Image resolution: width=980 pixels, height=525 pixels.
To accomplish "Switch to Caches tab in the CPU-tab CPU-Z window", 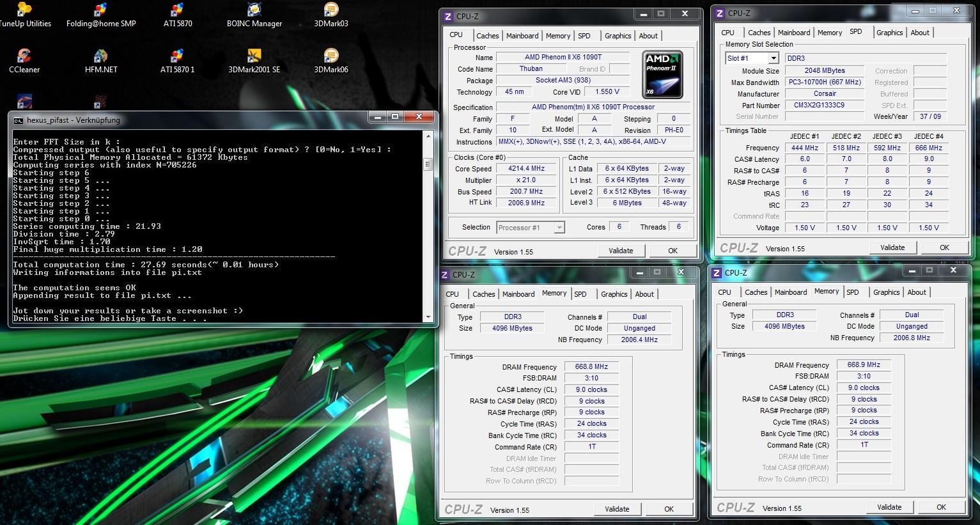I will (x=487, y=36).
